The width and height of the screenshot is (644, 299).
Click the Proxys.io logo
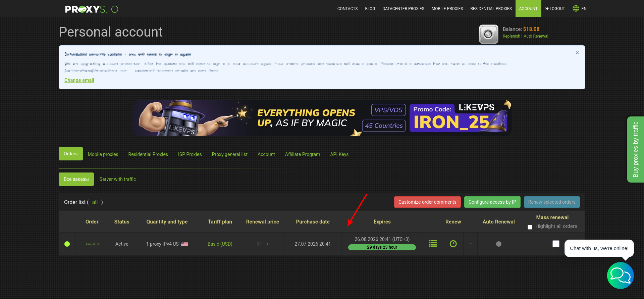pyautogui.click(x=92, y=9)
